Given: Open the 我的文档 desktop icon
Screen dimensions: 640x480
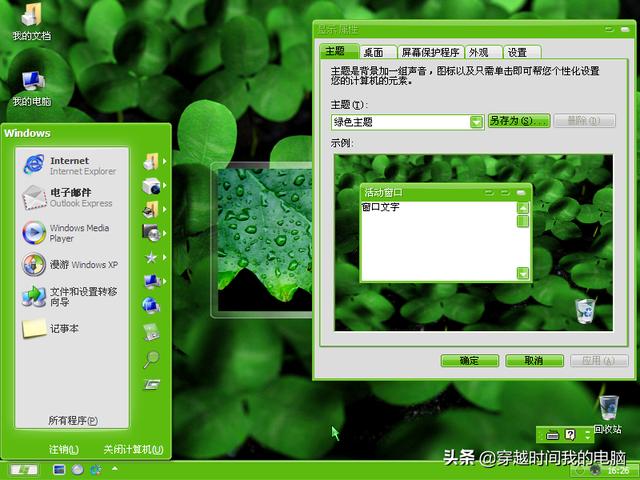Looking at the screenshot, I should pos(31,21).
